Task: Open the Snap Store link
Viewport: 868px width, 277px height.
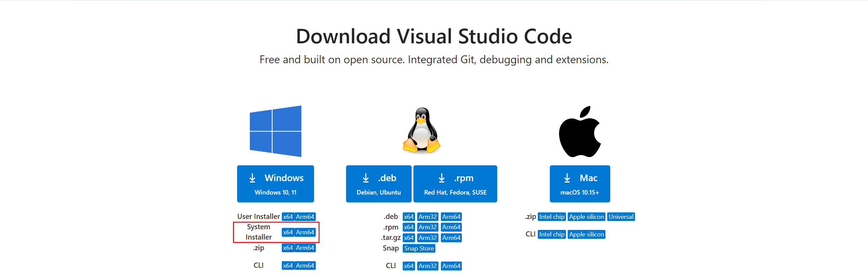Action: [x=419, y=248]
